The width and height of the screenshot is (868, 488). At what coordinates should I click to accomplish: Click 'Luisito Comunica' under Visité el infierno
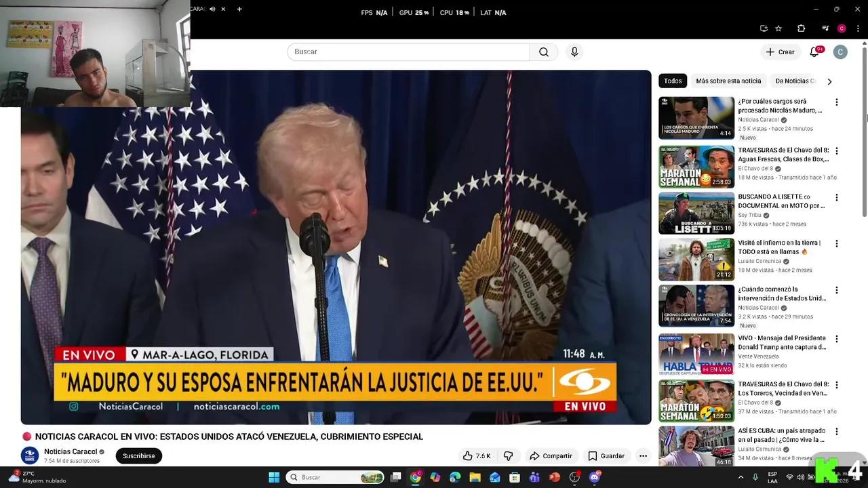coord(759,261)
